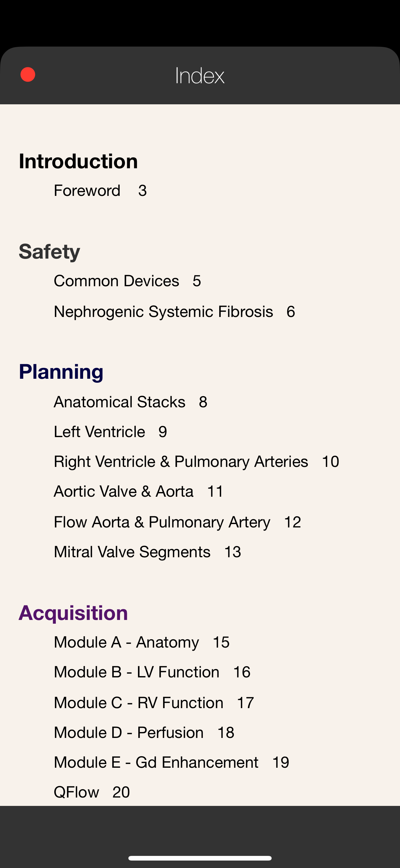
Task: Close the Index with the red dot
Action: 28,75
